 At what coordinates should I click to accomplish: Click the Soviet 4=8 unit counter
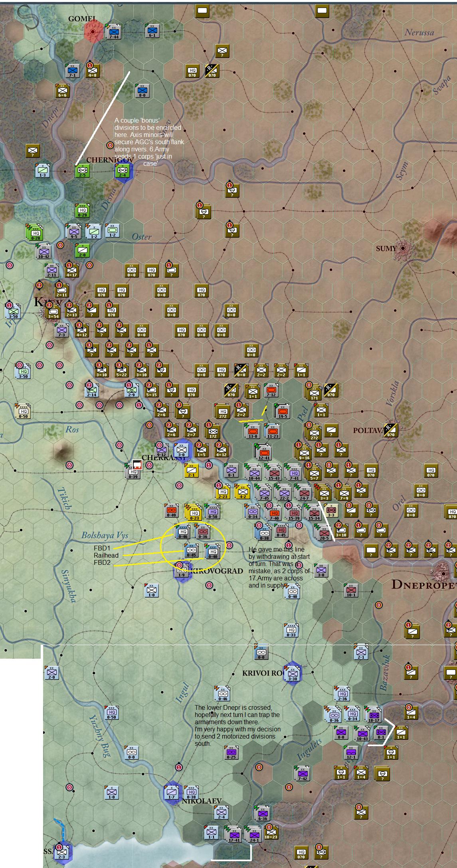pos(92,70)
